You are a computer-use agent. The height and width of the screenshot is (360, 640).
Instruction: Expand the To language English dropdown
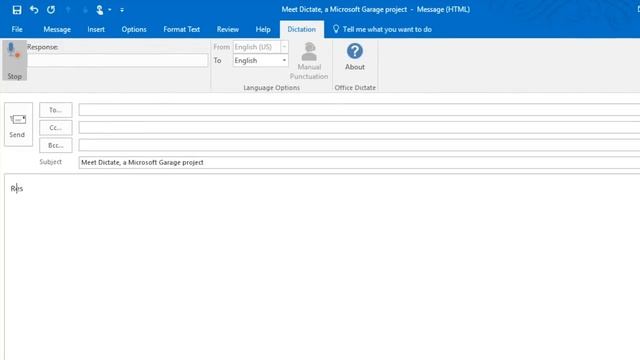(x=284, y=60)
